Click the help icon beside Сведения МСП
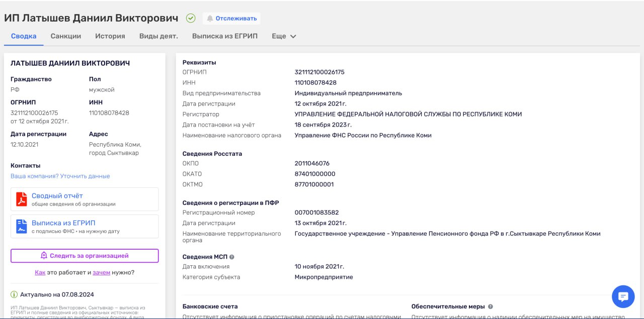 click(x=232, y=257)
